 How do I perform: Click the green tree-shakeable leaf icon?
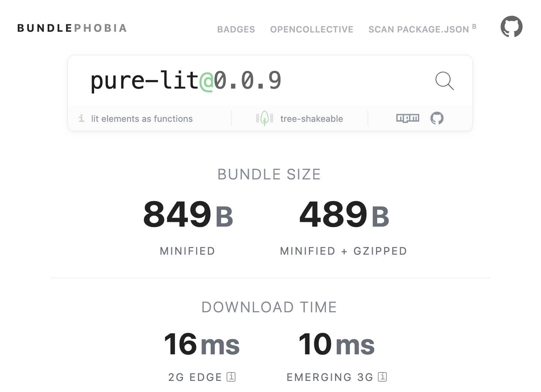[264, 118]
